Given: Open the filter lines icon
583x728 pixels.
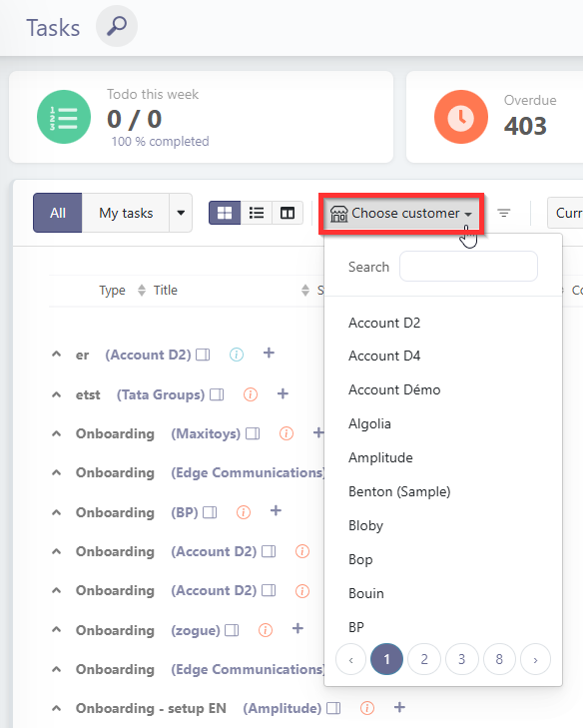Looking at the screenshot, I should (x=503, y=213).
